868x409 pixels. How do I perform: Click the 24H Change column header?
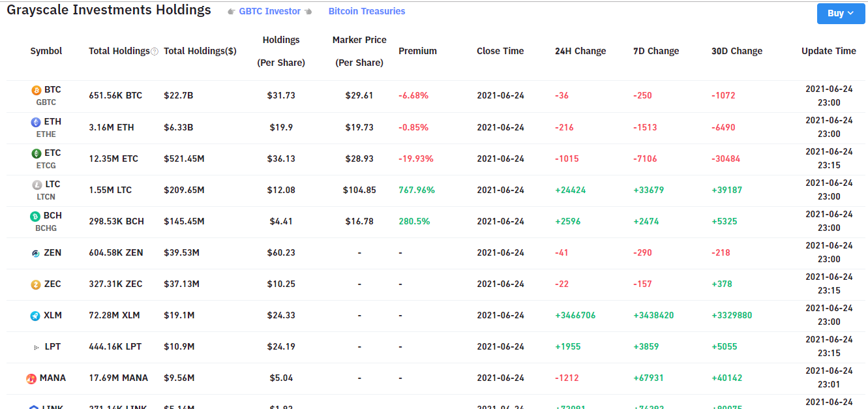point(580,51)
